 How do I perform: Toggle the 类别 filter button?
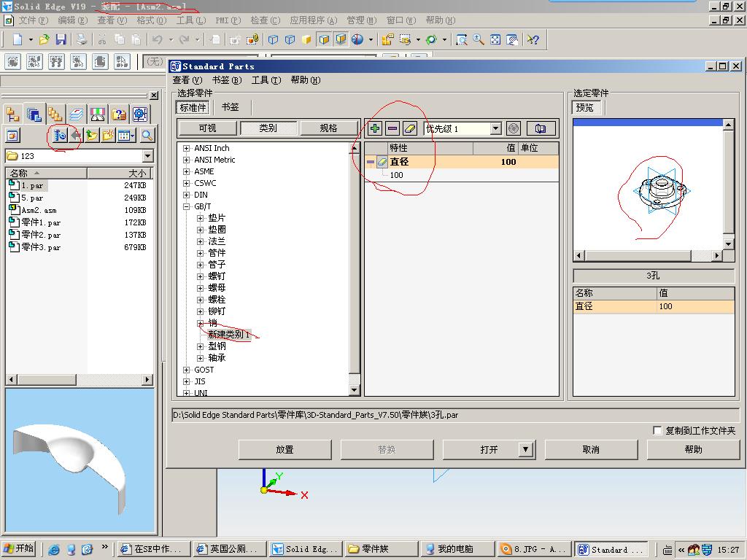pyautogui.click(x=268, y=128)
